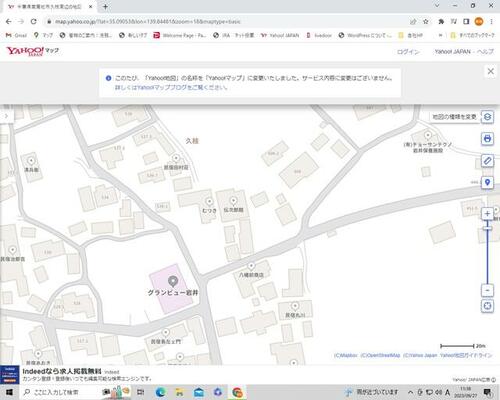500x400 pixels.
Task: Open the JRA bookmark
Action: [234, 35]
